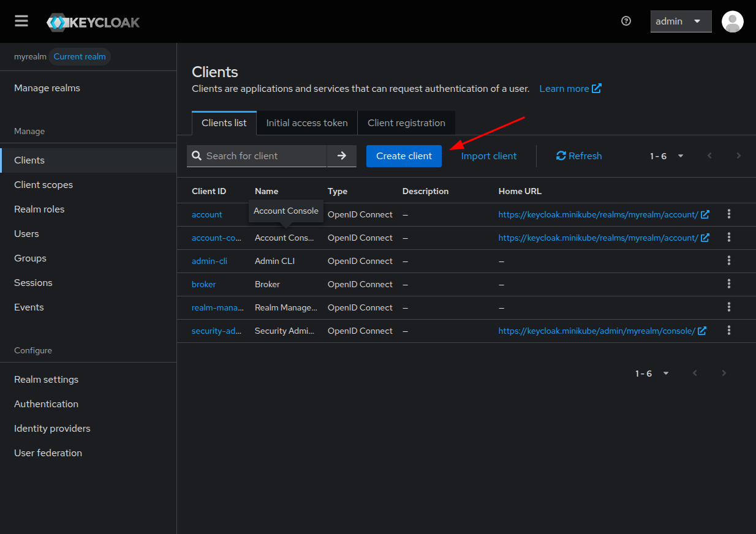Switch to Client registration tab

click(406, 122)
